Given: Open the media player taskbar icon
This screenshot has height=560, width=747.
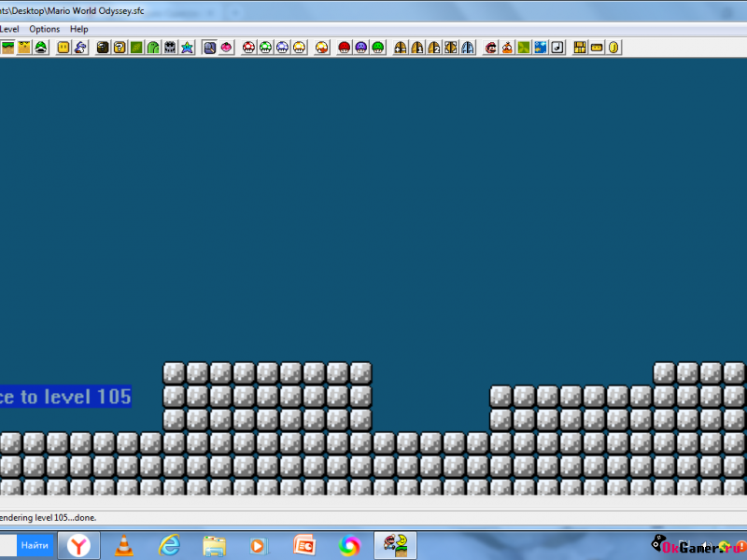Looking at the screenshot, I should [259, 546].
